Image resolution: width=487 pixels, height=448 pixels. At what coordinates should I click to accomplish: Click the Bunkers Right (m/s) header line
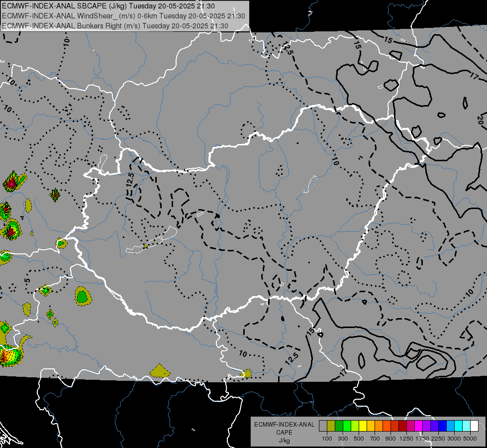tap(115, 26)
